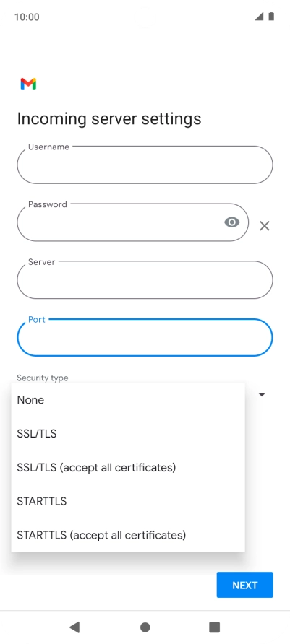Image resolution: width=290 pixels, height=644 pixels.
Task: Click into the Server field
Action: [x=145, y=279]
